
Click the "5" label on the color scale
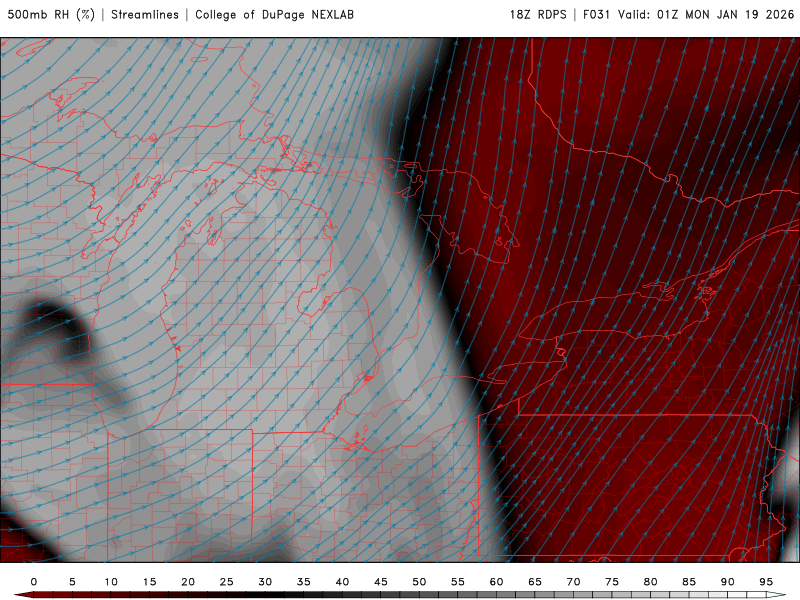pos(72,582)
